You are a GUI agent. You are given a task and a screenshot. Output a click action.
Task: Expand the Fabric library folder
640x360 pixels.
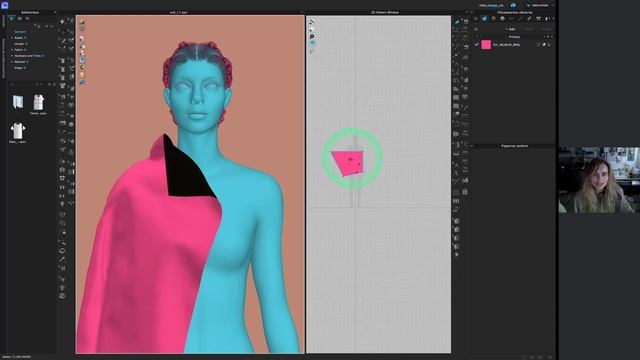point(12,50)
